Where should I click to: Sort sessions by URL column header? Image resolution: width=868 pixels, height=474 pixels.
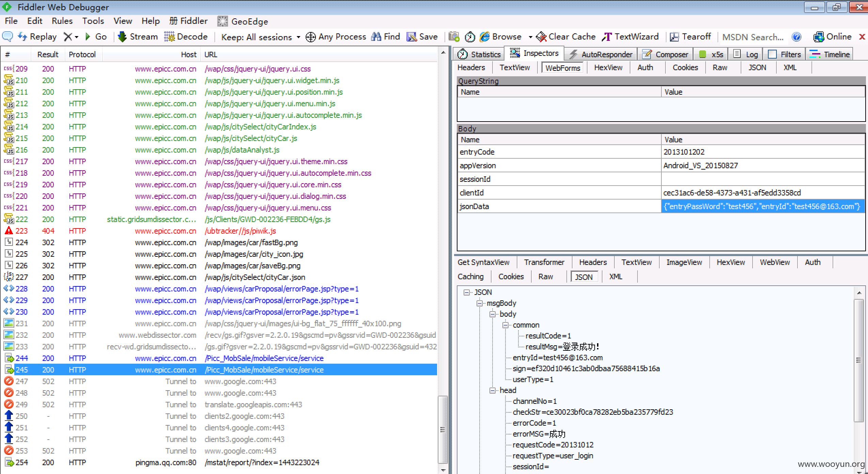[319, 54]
